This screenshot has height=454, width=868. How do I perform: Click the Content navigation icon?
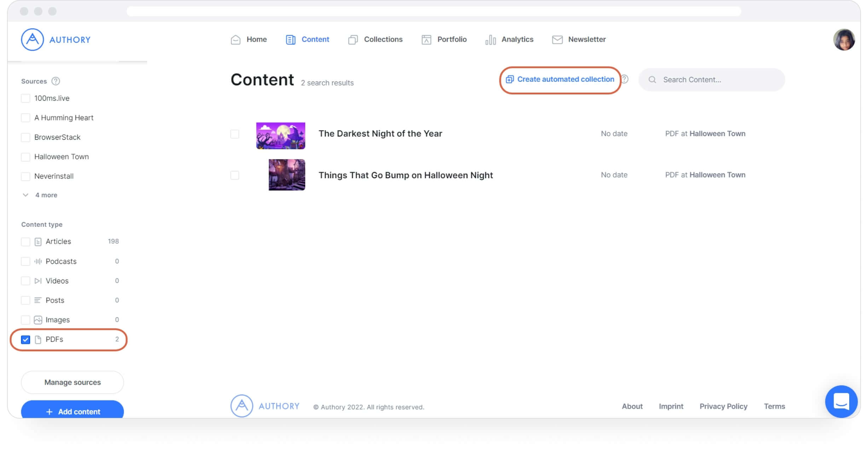pyautogui.click(x=290, y=39)
